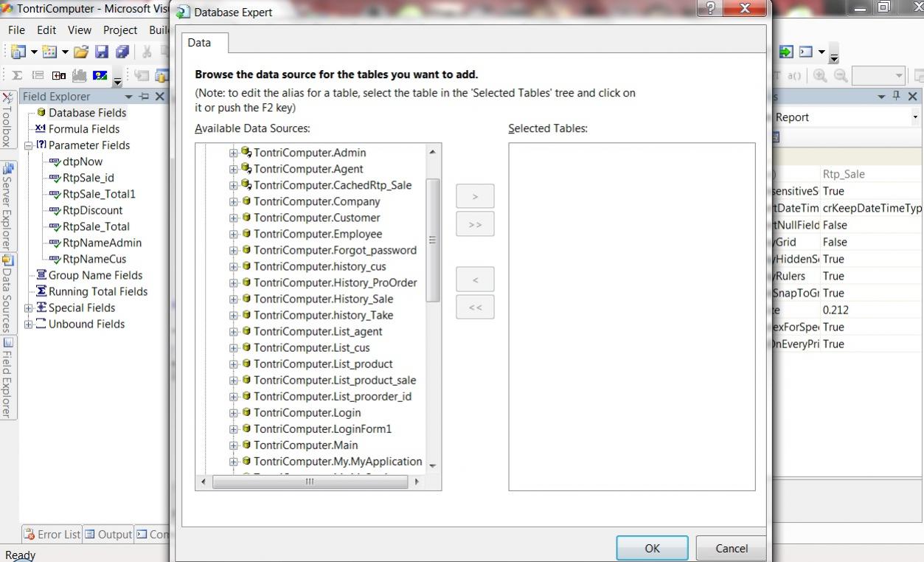Open the New Project dropdown arrow
This screenshot has width=924, height=562.
coord(34,52)
